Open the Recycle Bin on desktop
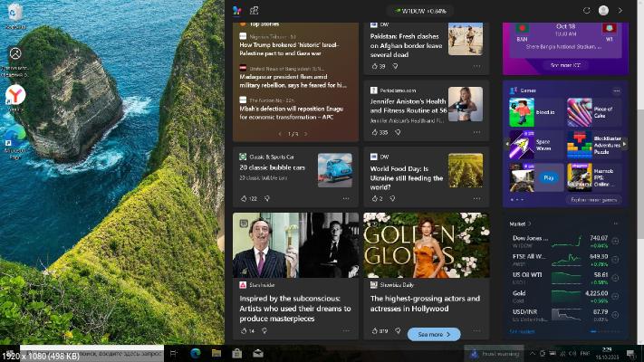This screenshot has width=644, height=362. point(15,13)
